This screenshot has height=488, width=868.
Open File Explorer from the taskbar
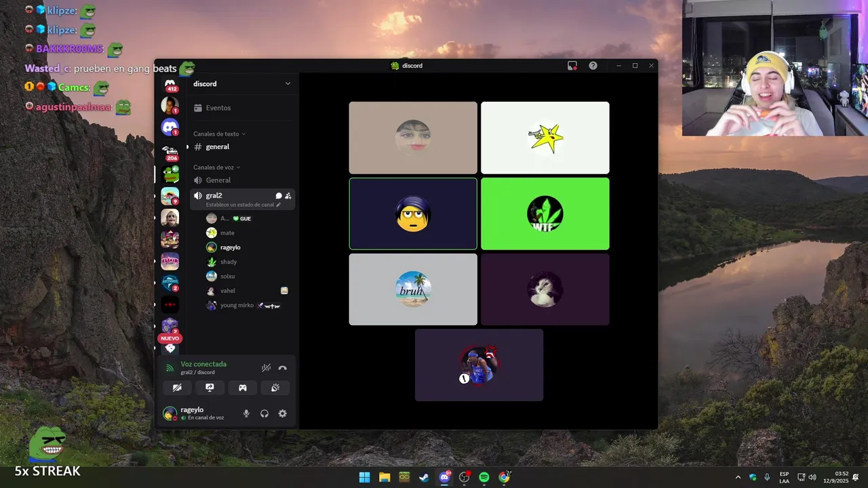click(x=384, y=477)
